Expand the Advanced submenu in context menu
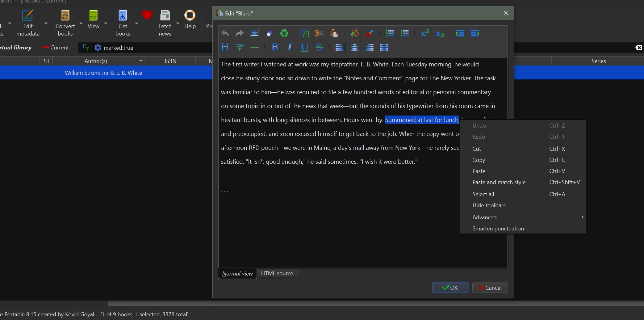The height and width of the screenshot is (320, 644). pyautogui.click(x=523, y=217)
